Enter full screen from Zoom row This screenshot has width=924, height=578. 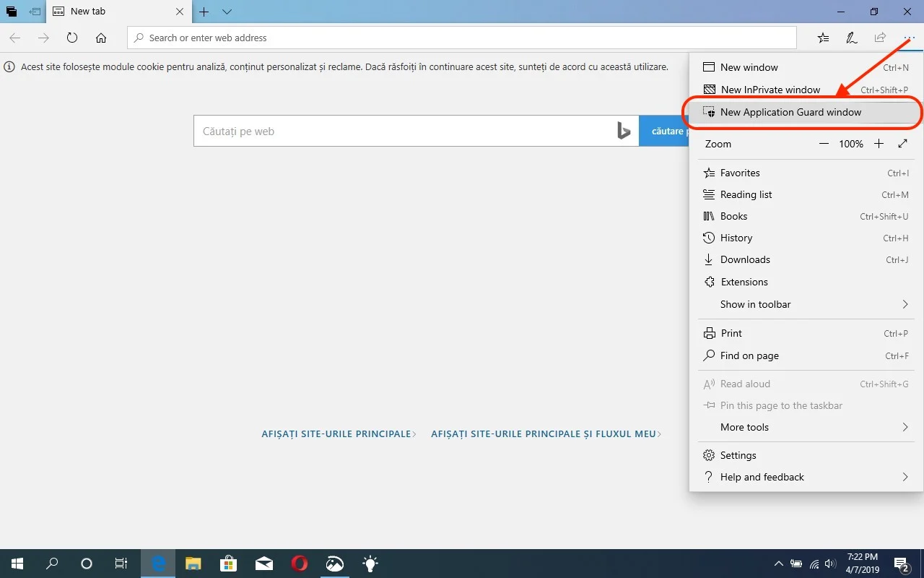pyautogui.click(x=903, y=144)
